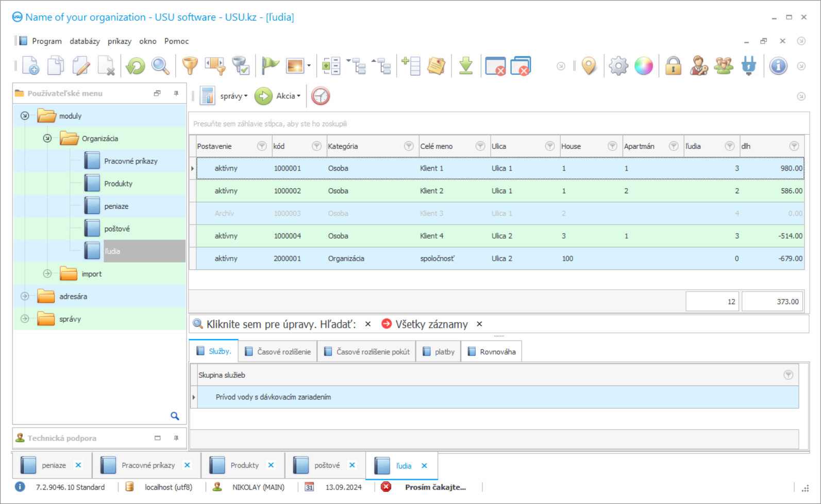
Task: Click the magnifier search toolbar icon
Action: pos(160,66)
